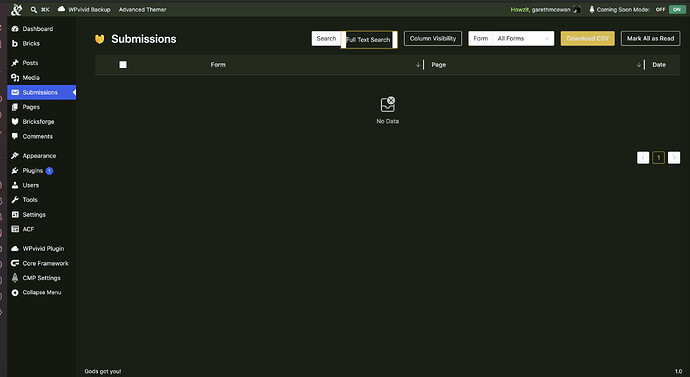Click the Appearance menu label
The height and width of the screenshot is (377, 690).
pos(39,156)
